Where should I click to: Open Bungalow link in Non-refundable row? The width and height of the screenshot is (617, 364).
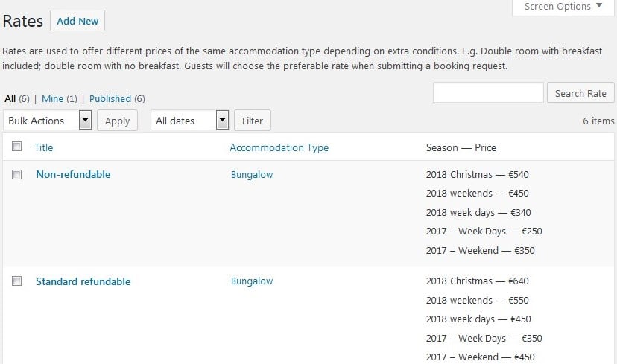tap(252, 175)
